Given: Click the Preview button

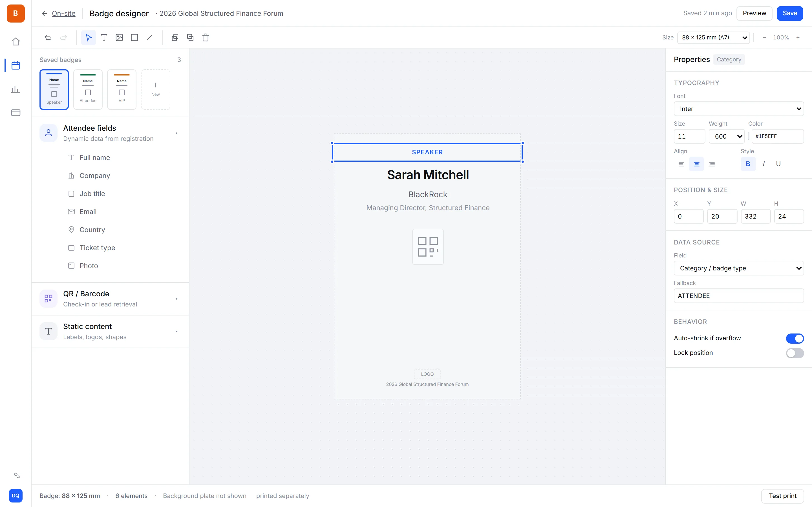Looking at the screenshot, I should pos(754,14).
